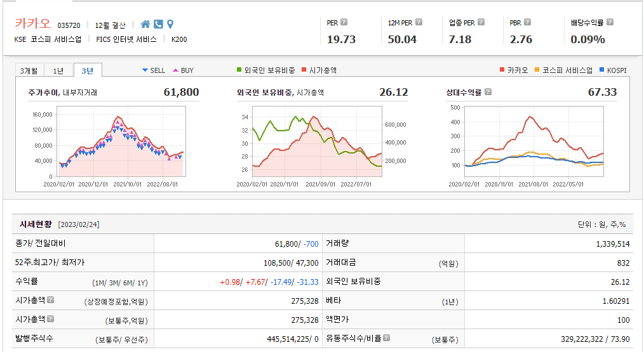
Task: Click the 단위 : 원, 주,% unit note
Action: (601, 225)
